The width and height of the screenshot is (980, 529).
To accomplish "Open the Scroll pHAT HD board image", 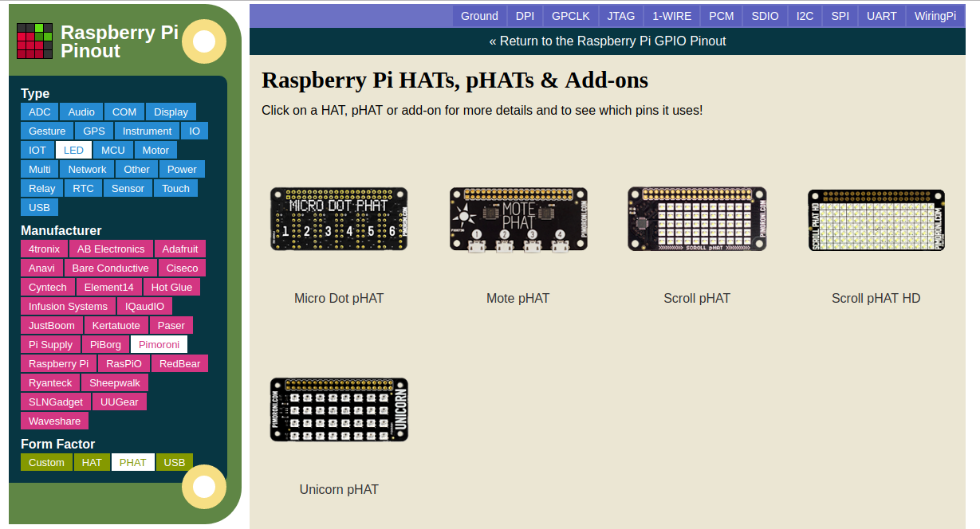I will 876,221.
